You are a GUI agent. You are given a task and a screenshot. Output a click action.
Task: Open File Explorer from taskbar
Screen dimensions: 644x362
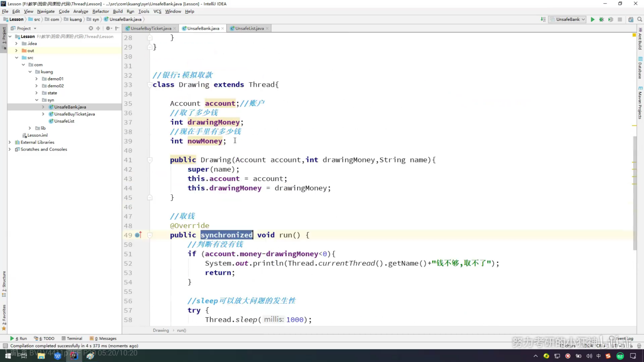point(41,356)
